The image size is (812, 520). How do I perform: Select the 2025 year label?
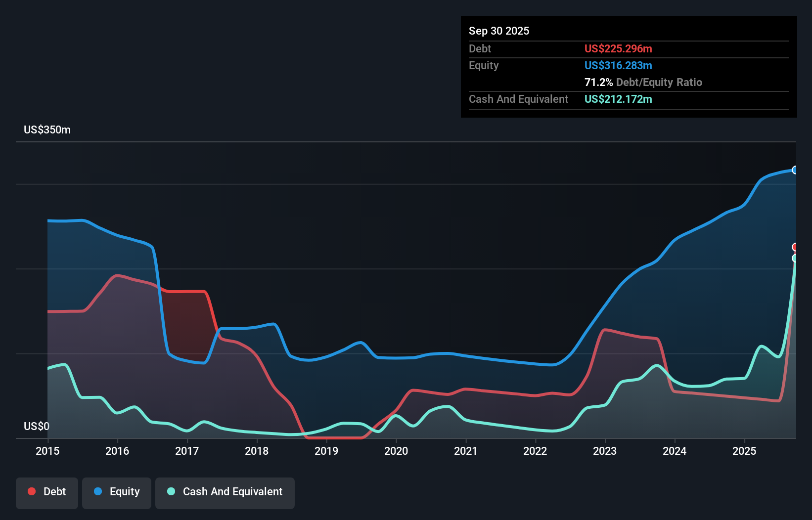[x=745, y=451]
